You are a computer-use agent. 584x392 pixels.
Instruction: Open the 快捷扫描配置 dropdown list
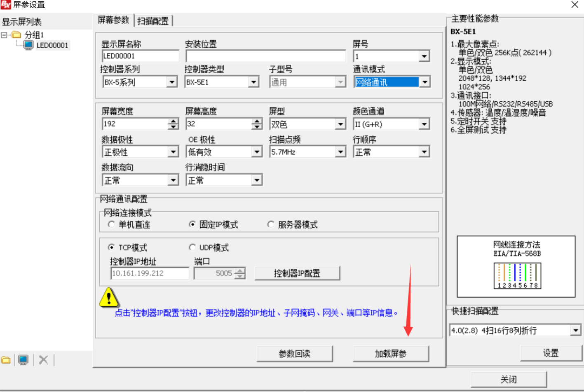575,330
